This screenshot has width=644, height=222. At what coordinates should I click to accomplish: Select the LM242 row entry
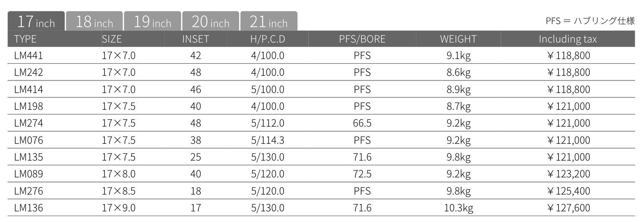pos(321,72)
